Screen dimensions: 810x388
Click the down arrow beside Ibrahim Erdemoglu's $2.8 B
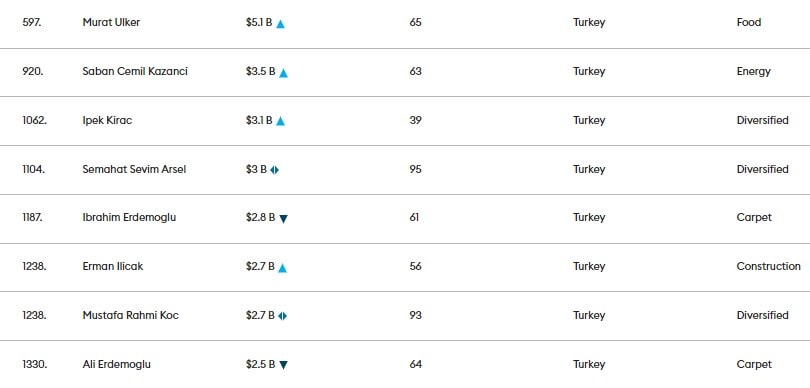point(283,219)
